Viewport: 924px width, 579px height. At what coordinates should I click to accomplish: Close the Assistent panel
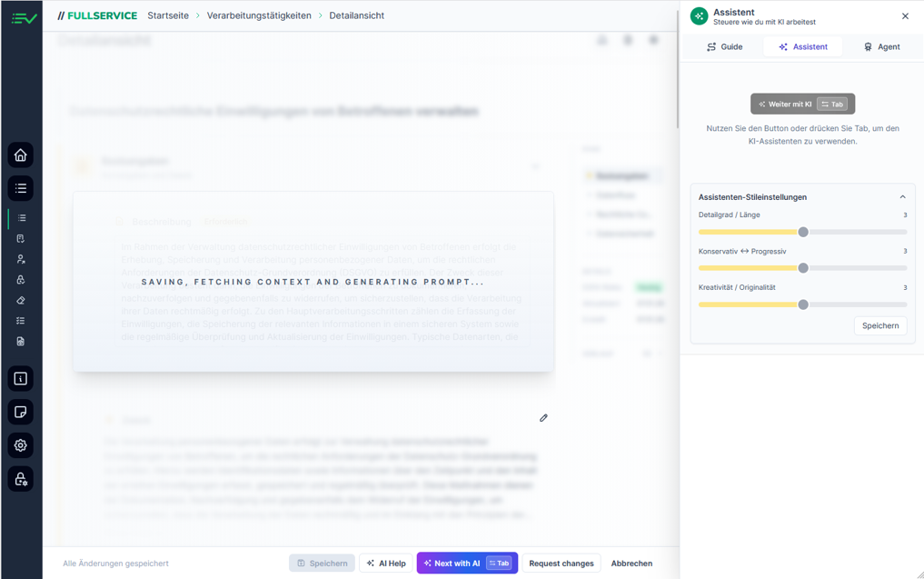coord(905,16)
